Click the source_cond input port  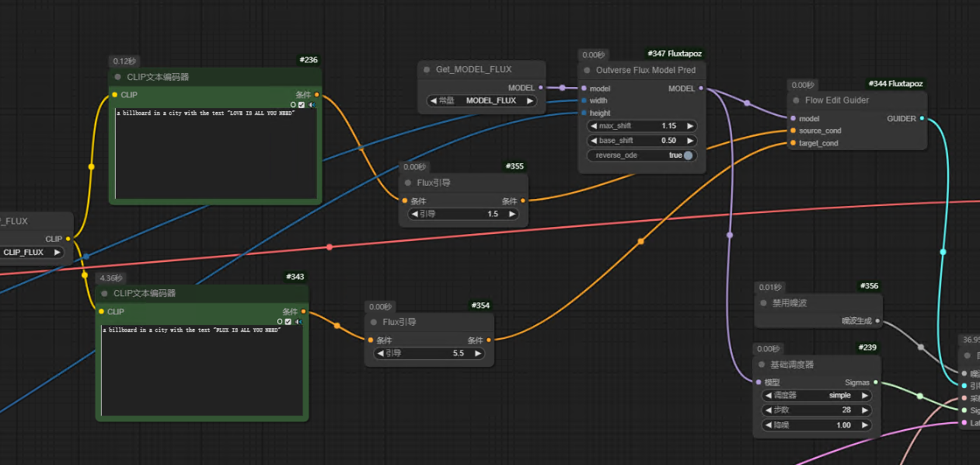click(x=793, y=131)
